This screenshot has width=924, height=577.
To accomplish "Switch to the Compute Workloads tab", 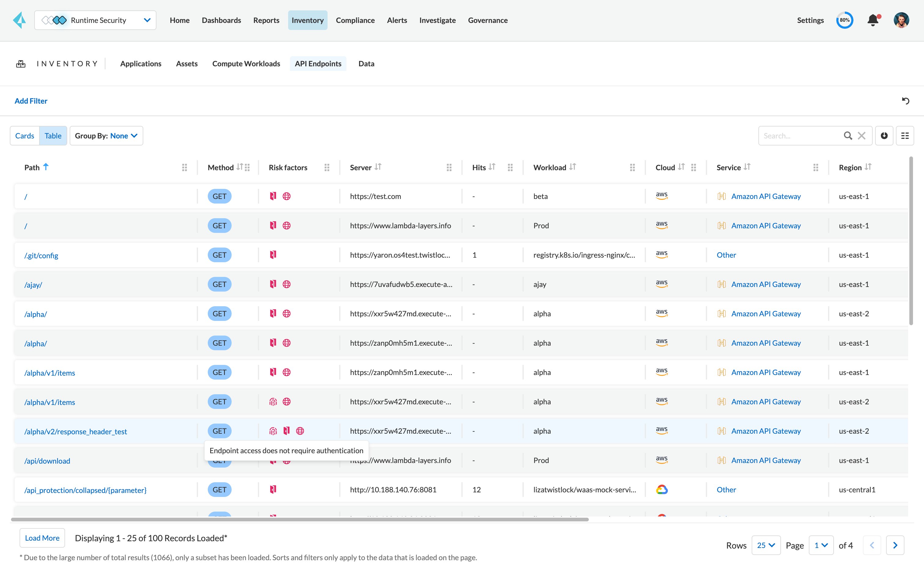I will click(x=246, y=63).
